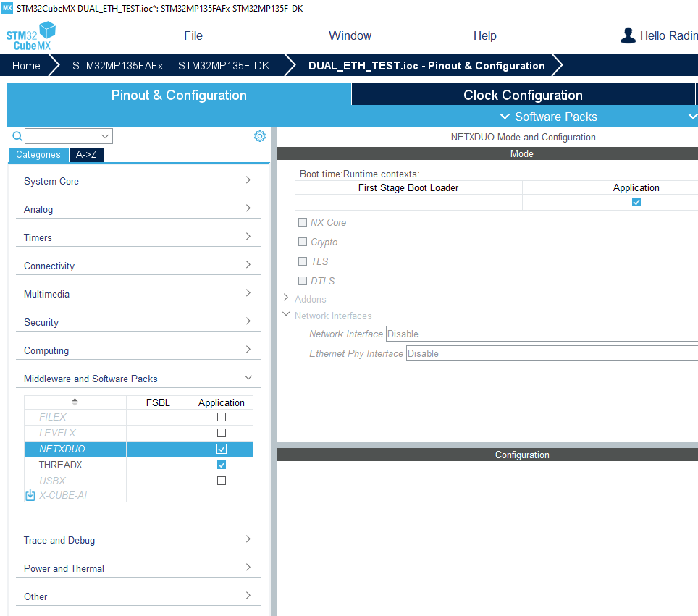
Task: Uncheck the Application runtime context checkbox
Action: pos(636,202)
